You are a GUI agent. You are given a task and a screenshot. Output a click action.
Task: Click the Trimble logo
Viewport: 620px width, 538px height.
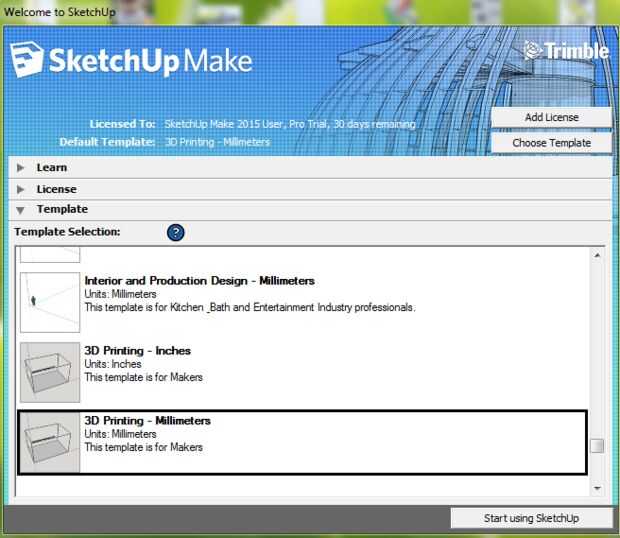[566, 51]
